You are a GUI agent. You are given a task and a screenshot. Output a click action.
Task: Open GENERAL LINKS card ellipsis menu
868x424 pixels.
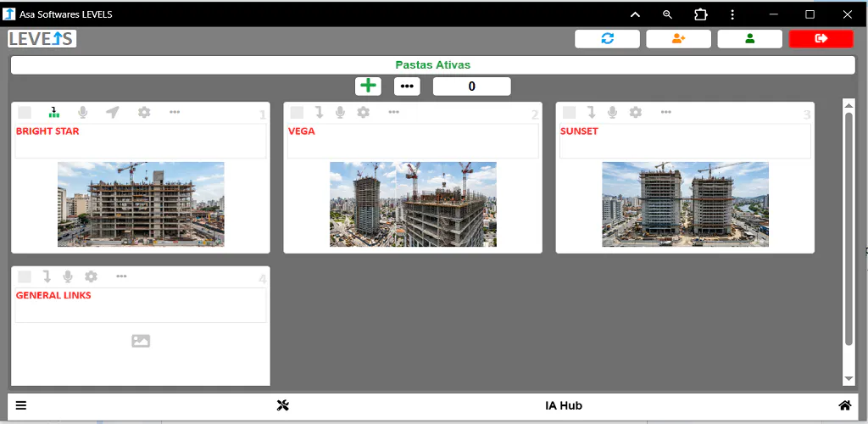(121, 276)
